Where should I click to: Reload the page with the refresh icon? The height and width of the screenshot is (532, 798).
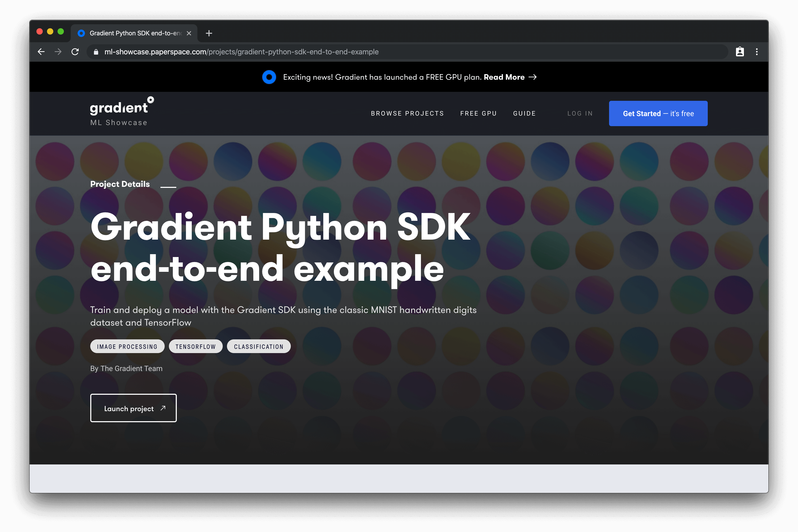pos(75,51)
